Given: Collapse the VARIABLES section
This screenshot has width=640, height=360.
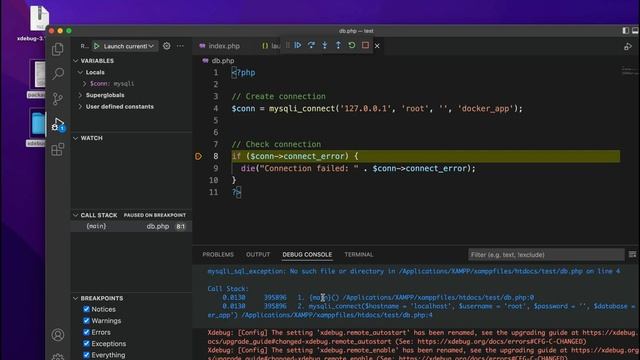Looking at the screenshot, I should 97,61.
